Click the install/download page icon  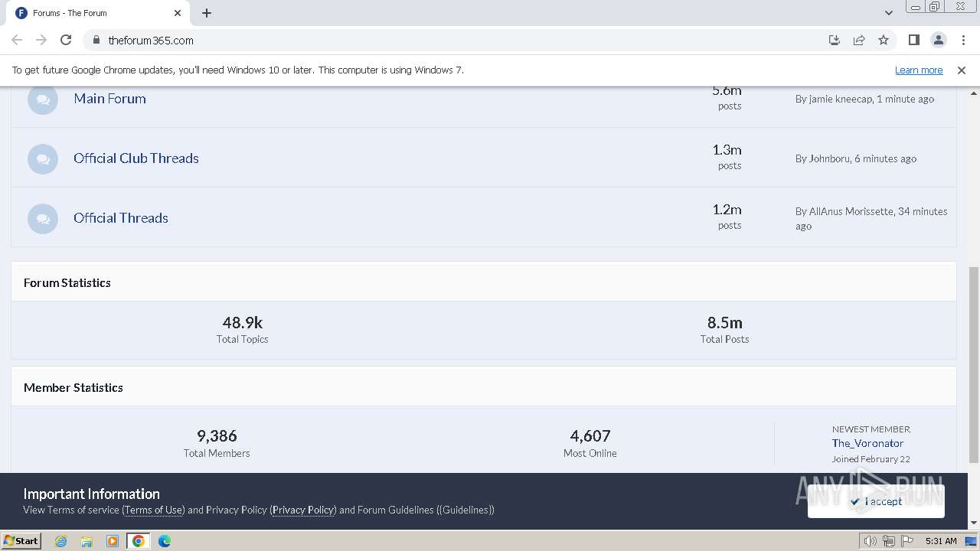pyautogui.click(x=835, y=40)
